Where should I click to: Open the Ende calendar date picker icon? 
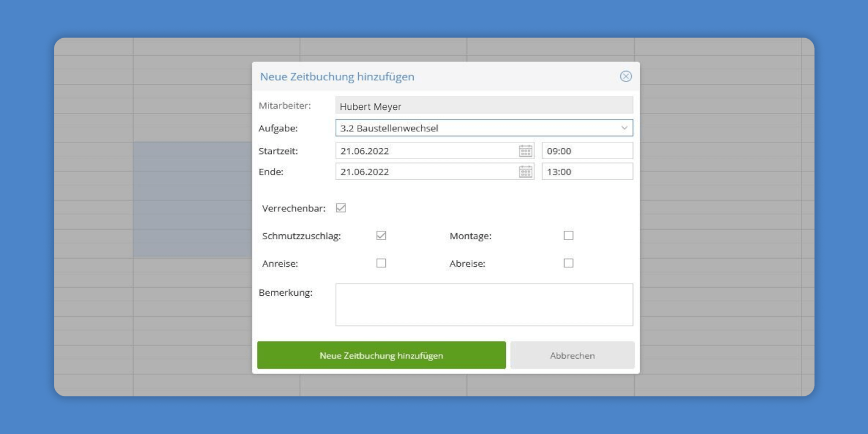click(x=525, y=172)
